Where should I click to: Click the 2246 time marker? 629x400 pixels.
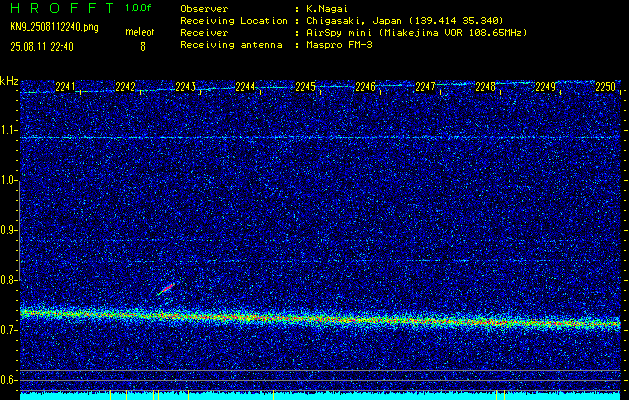365,87
